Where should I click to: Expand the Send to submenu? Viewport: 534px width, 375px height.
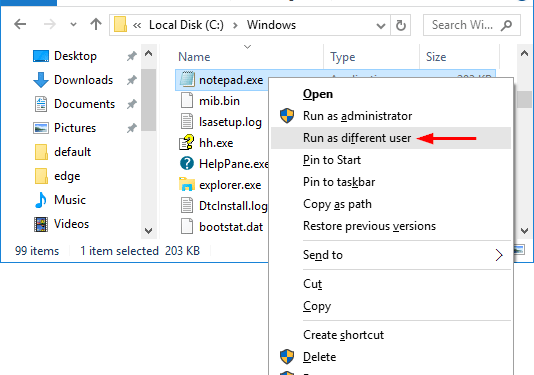click(391, 255)
